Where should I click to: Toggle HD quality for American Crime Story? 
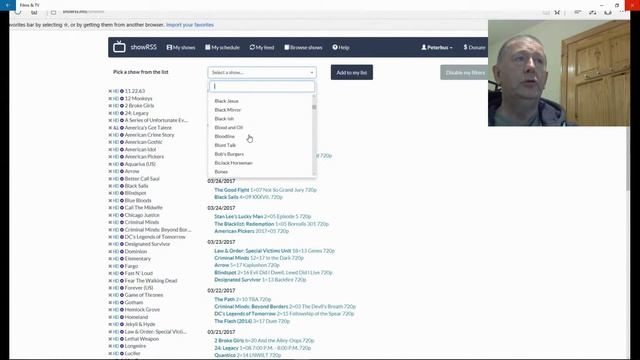116,135
